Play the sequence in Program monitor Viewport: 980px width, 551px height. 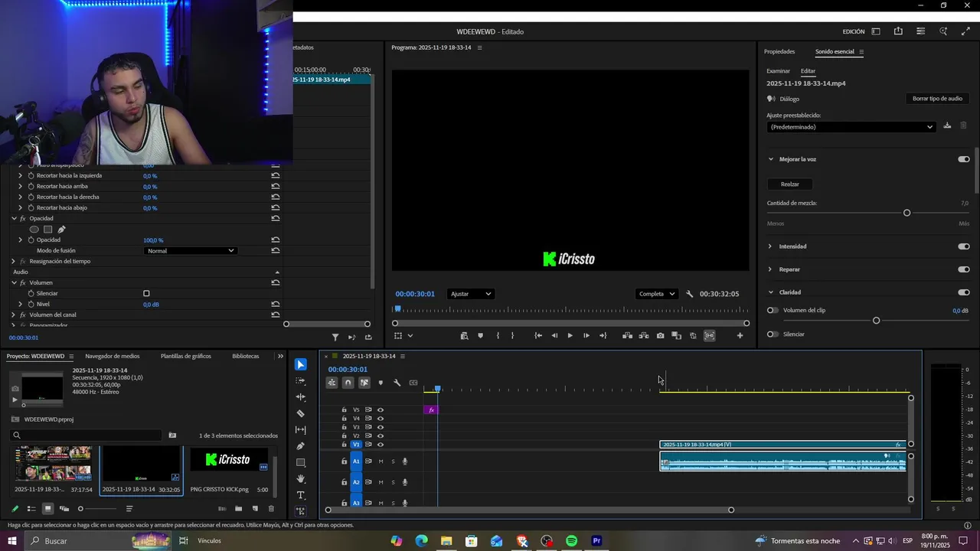pyautogui.click(x=570, y=336)
